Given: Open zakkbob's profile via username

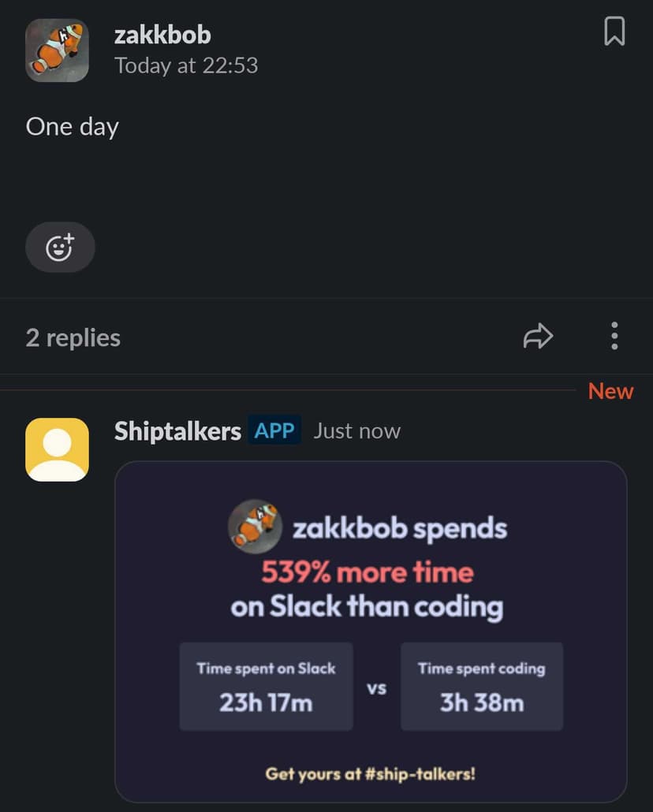Looking at the screenshot, I should pos(162,35).
